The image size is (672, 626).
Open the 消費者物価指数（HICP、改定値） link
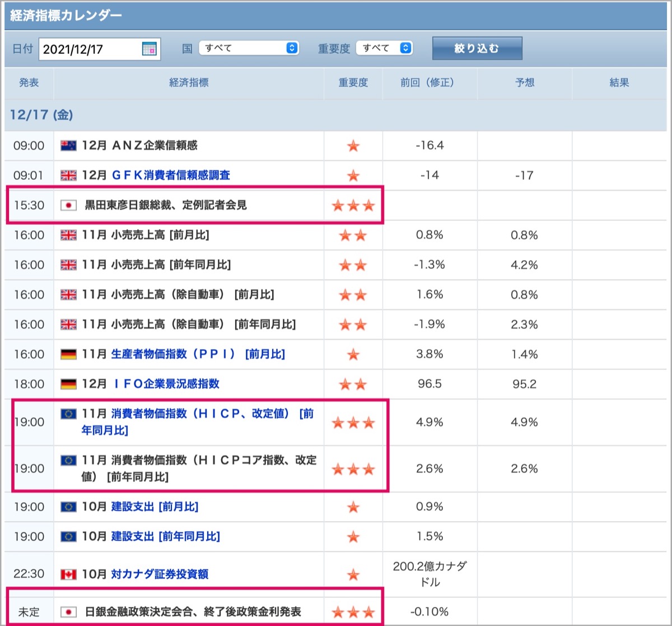coord(198,422)
